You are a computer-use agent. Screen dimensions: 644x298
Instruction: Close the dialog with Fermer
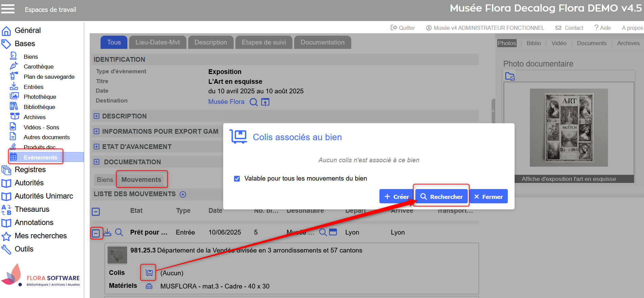pos(488,197)
